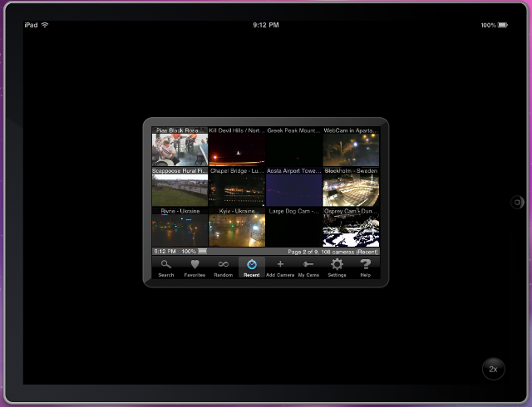Click the in-app battery indicator beside 100%
The width and height of the screenshot is (532, 407).
[x=202, y=252]
